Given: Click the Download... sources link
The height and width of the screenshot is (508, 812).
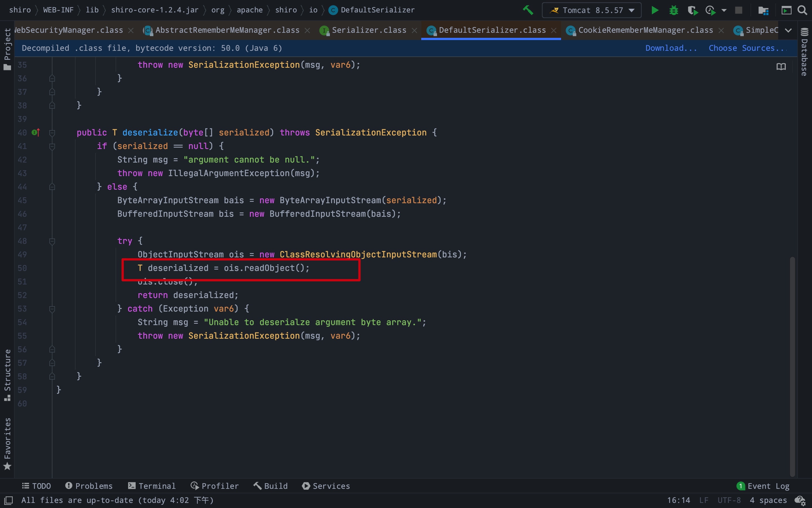Looking at the screenshot, I should [671, 48].
